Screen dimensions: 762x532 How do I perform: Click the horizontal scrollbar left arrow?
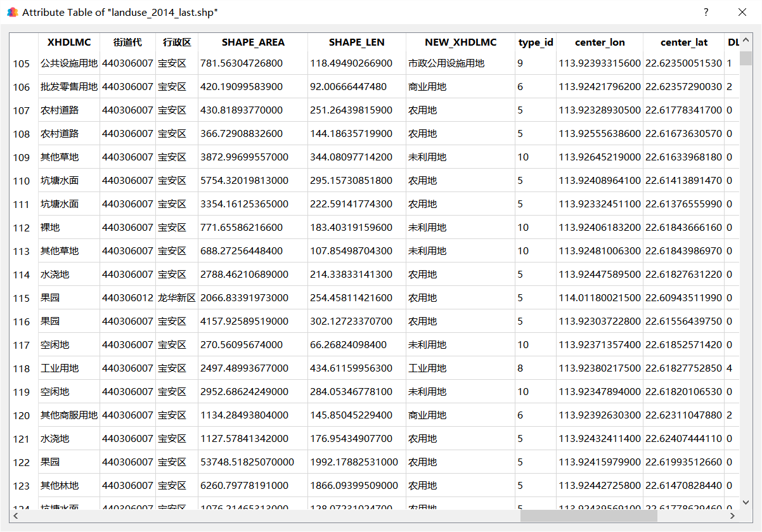tap(16, 516)
